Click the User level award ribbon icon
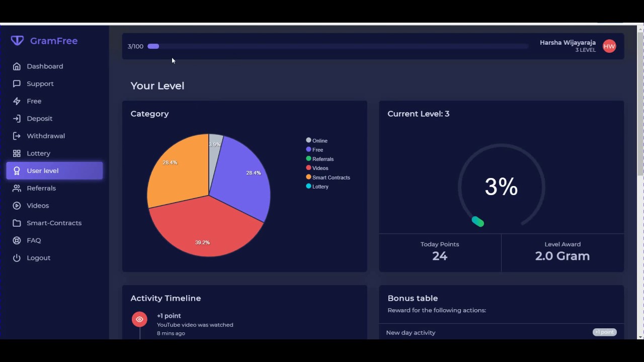644x362 pixels. (17, 171)
